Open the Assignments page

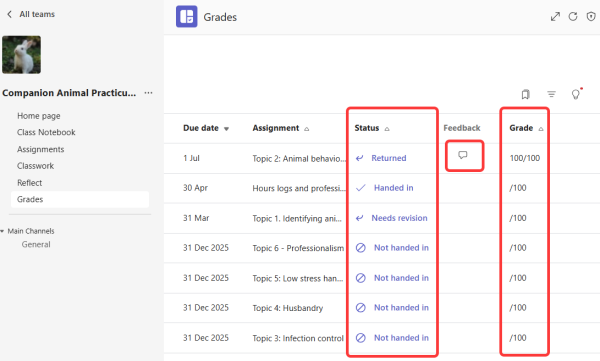pos(41,149)
